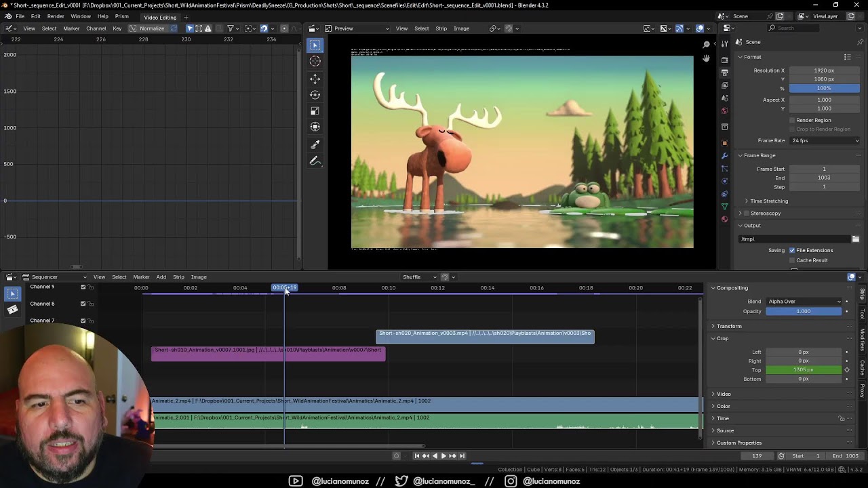Toggle Channel 7 mute checkbox
The image size is (868, 488).
click(83, 321)
